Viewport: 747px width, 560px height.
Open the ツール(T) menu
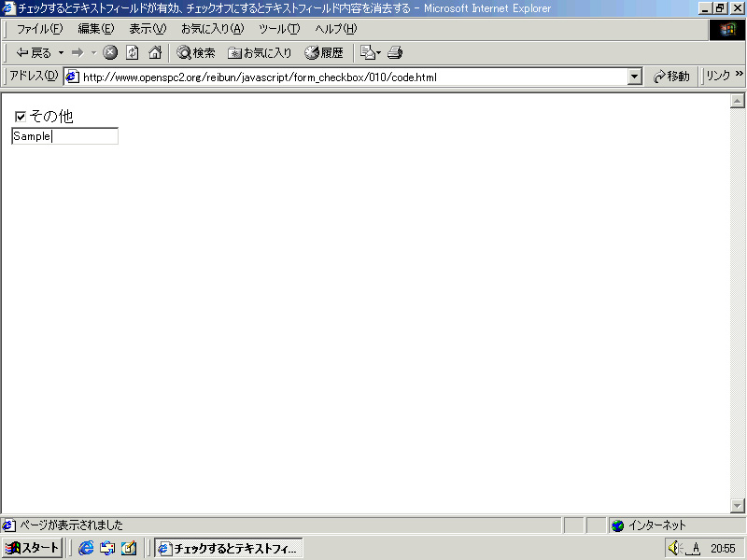(279, 29)
